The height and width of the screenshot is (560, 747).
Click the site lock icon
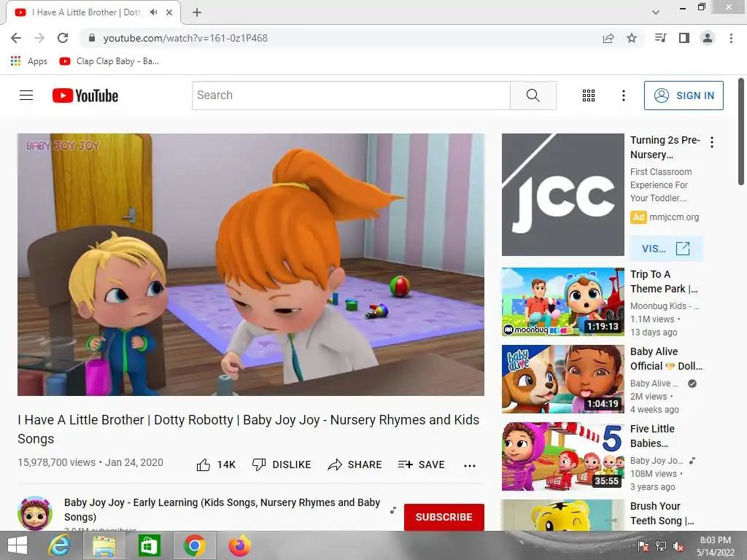[x=92, y=38]
